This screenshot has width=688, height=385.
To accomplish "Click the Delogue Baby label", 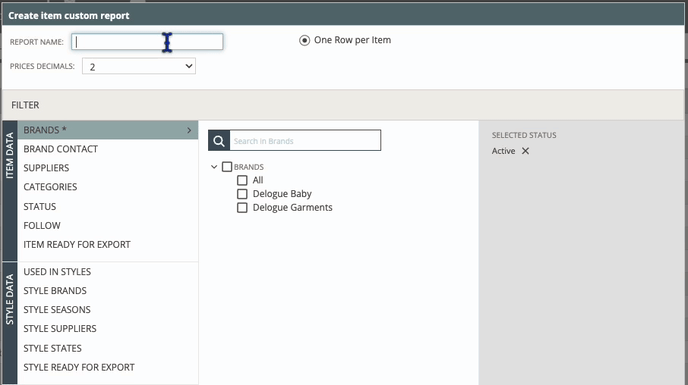I will tap(282, 194).
